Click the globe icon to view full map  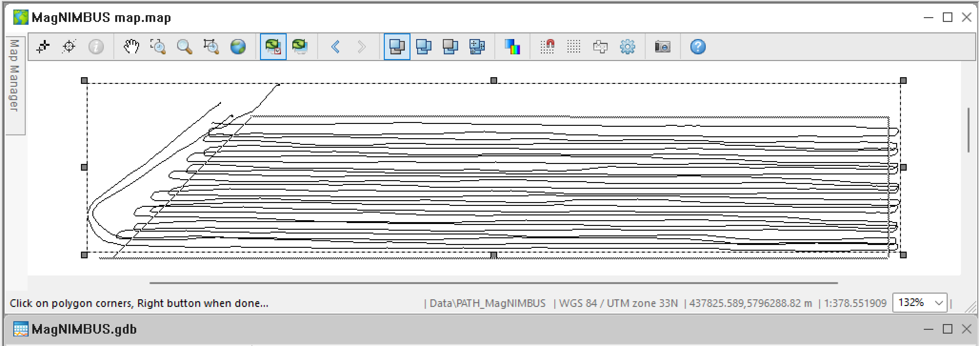(238, 46)
